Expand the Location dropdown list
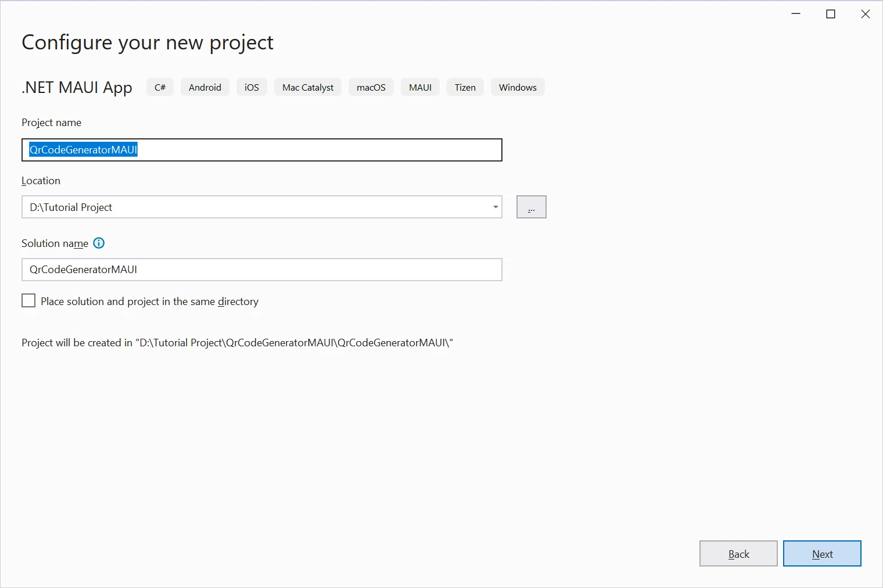Viewport: 883px width, 588px height. point(495,207)
